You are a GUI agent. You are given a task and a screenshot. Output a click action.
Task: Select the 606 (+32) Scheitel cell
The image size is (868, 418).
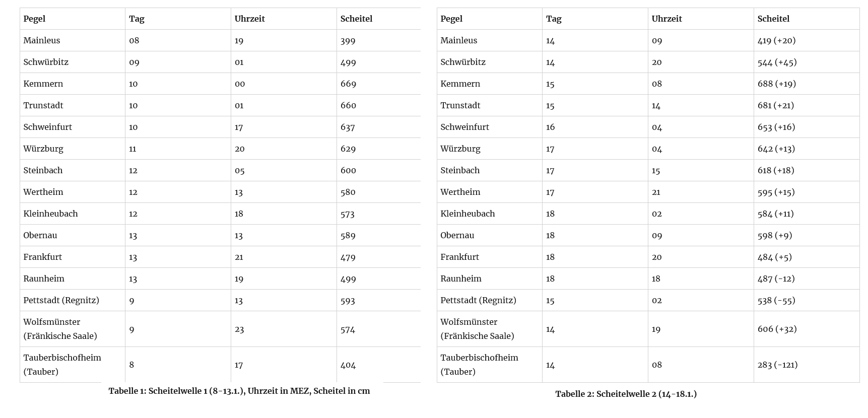777,329
